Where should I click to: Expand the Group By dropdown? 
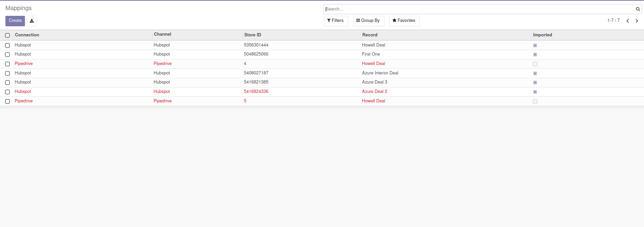point(368,21)
